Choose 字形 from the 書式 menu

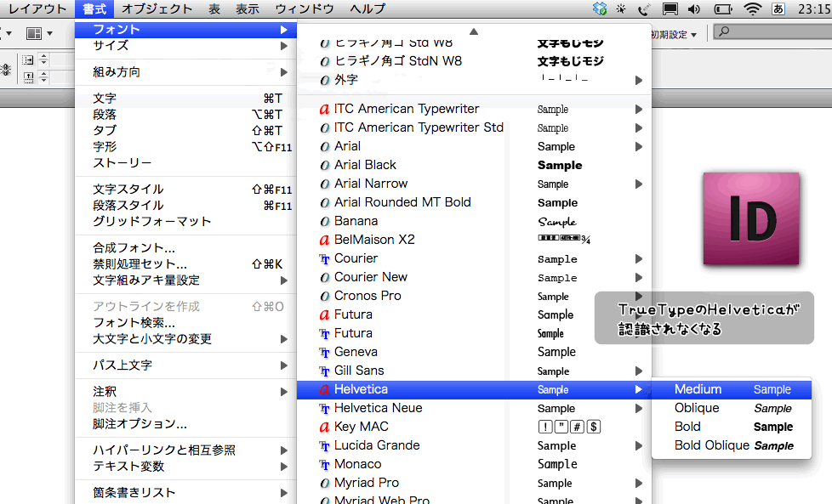[x=185, y=147]
